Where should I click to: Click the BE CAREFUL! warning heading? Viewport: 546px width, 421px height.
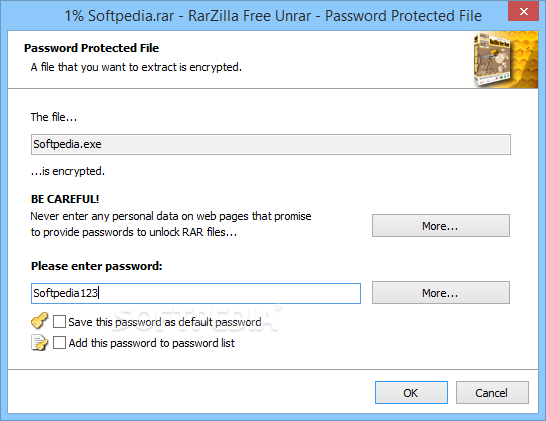tap(65, 199)
